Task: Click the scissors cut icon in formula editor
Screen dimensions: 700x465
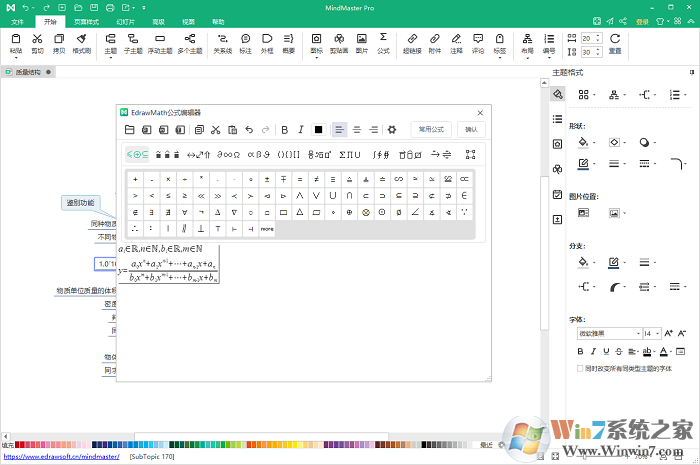Action: (215, 129)
